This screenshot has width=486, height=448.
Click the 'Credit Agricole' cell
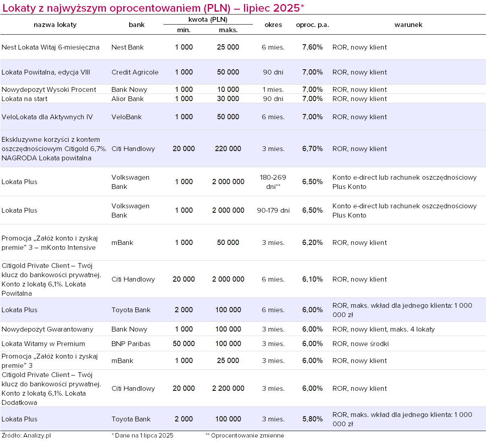pyautogui.click(x=135, y=72)
